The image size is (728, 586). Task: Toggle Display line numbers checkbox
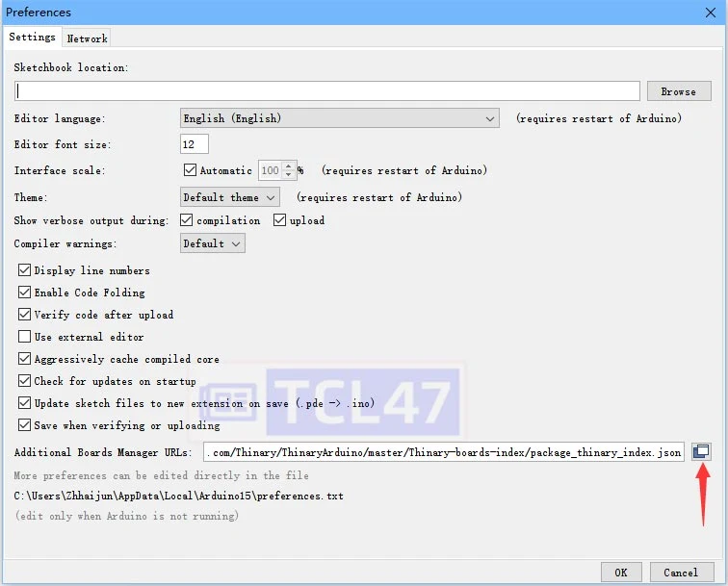25,270
